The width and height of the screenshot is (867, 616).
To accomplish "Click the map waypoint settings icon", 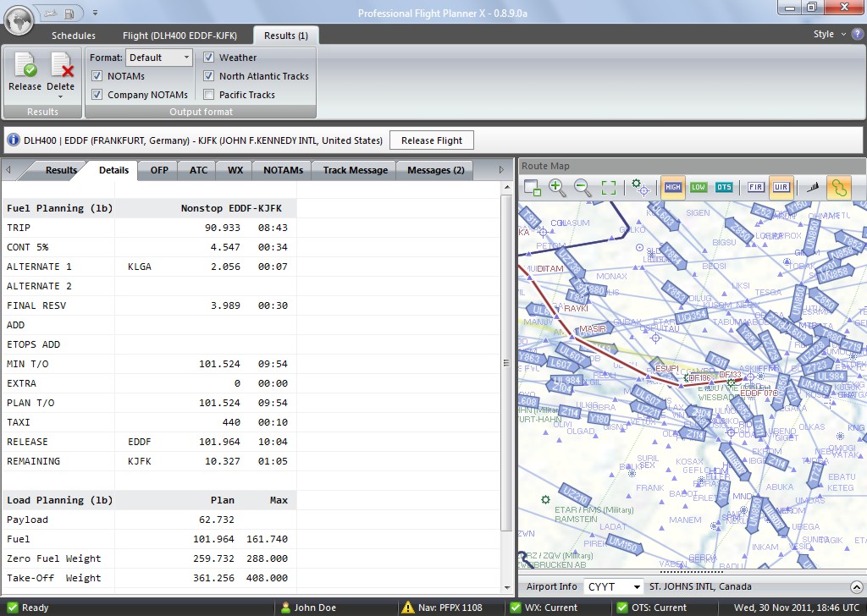I will coord(640,188).
